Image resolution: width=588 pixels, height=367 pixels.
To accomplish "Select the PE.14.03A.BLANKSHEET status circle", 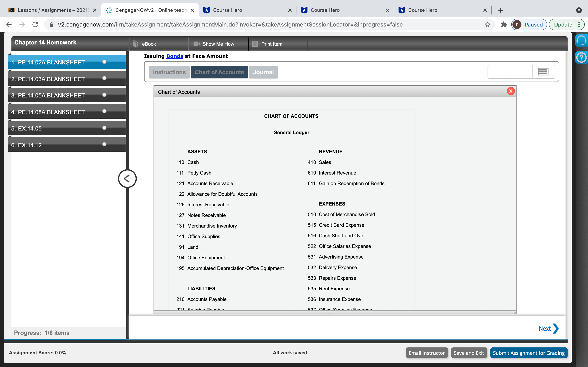I will (104, 78).
